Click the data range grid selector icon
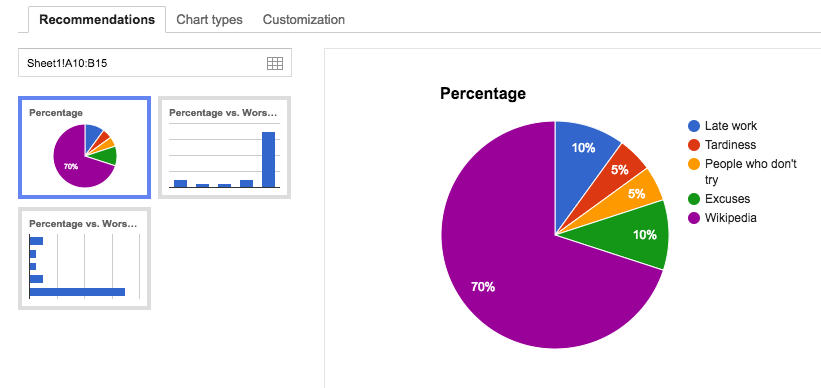The width and height of the screenshot is (821, 388). (x=274, y=63)
